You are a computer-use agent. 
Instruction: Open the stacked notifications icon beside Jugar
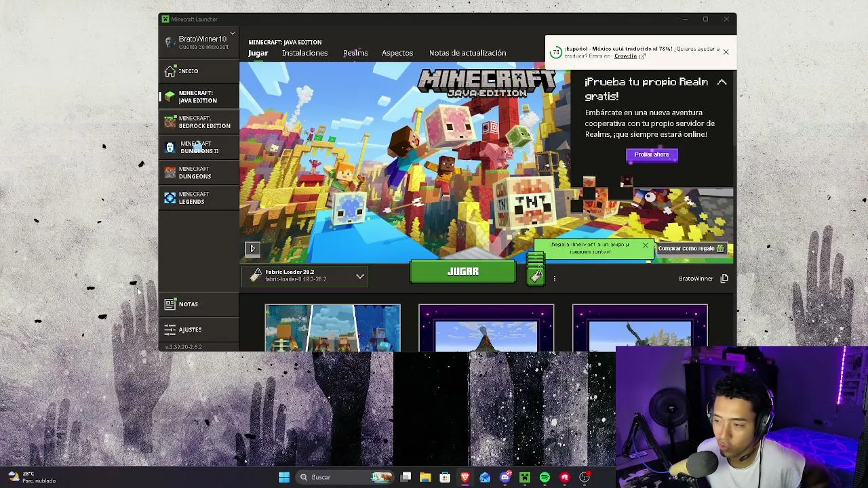click(x=536, y=270)
